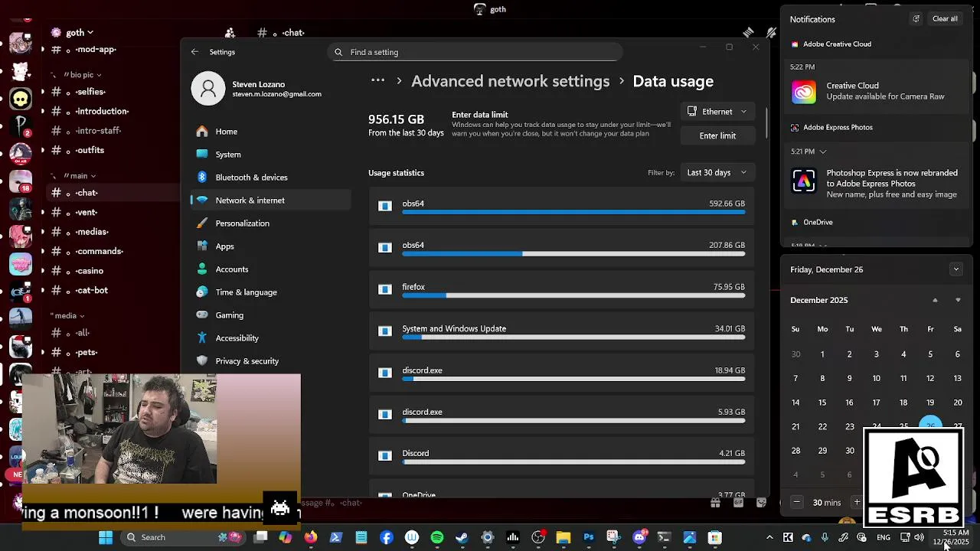Open the Personalization paintbrush icon
Viewport: 980px width, 551px height.
click(x=201, y=223)
